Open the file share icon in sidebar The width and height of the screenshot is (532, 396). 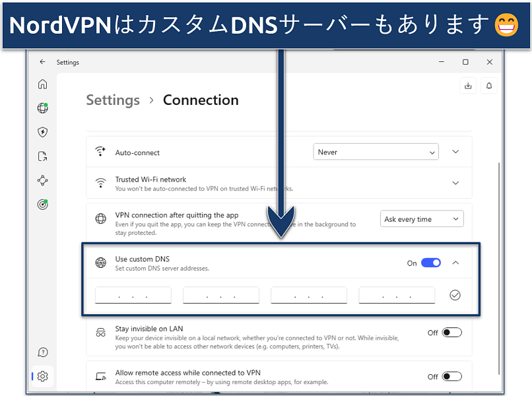coord(43,156)
